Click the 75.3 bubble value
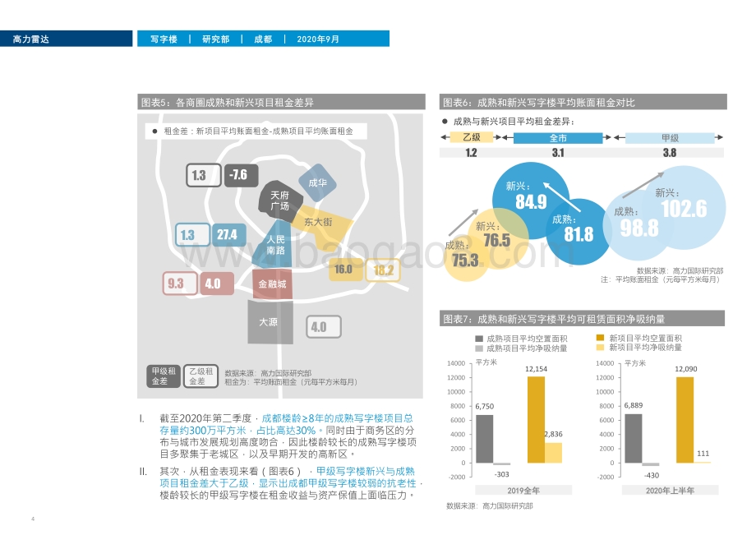This screenshot has width=756, height=535. [465, 261]
